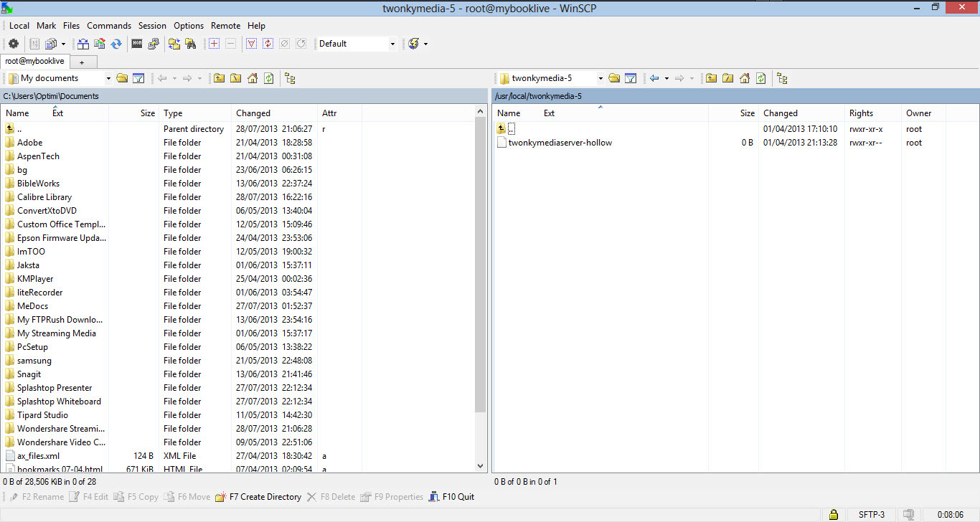Image resolution: width=980 pixels, height=522 pixels.
Task: Go to home directory in remote panel
Action: tap(745, 78)
